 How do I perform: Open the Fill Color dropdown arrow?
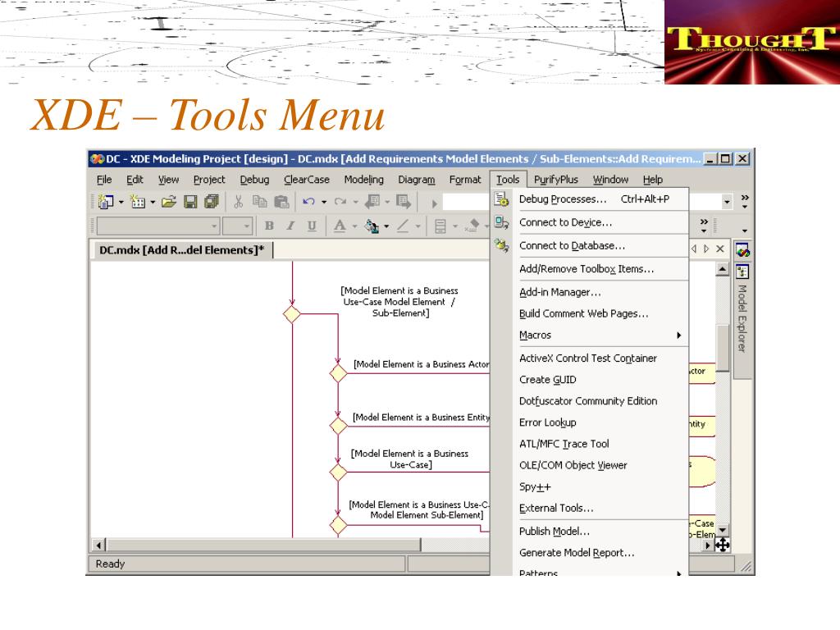point(386,226)
